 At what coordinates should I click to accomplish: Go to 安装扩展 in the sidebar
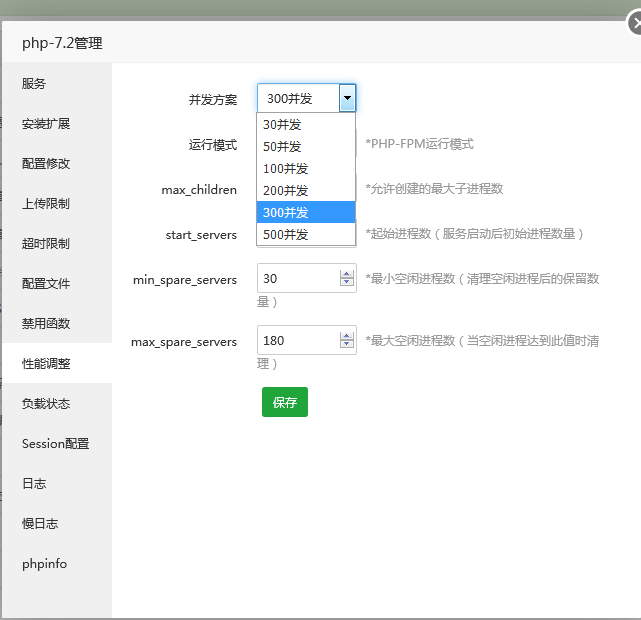[46, 124]
